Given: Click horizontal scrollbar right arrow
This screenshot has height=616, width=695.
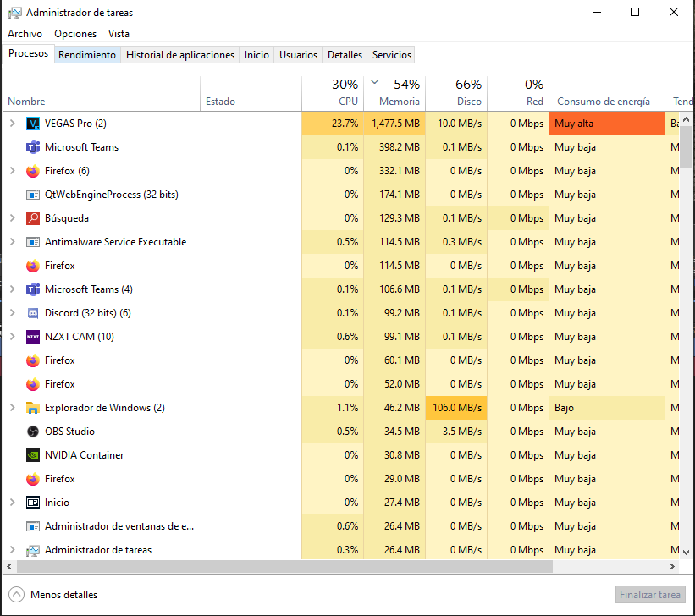Looking at the screenshot, I should tap(672, 566).
